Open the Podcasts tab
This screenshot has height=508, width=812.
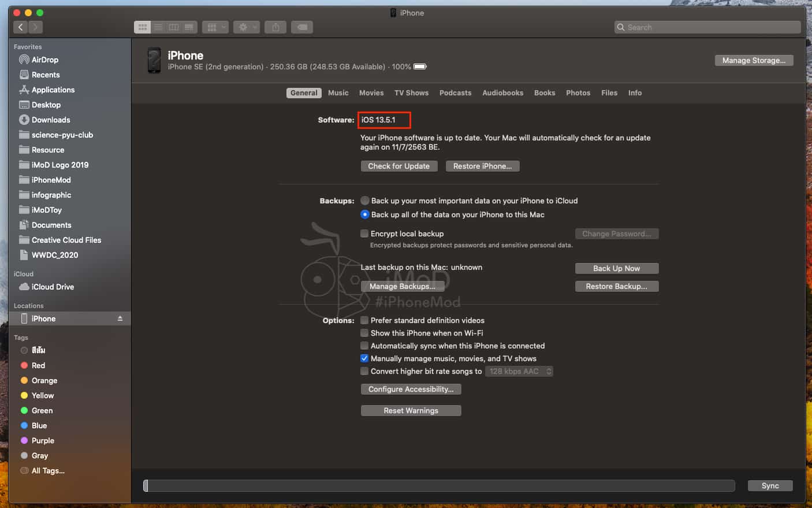[x=455, y=92]
